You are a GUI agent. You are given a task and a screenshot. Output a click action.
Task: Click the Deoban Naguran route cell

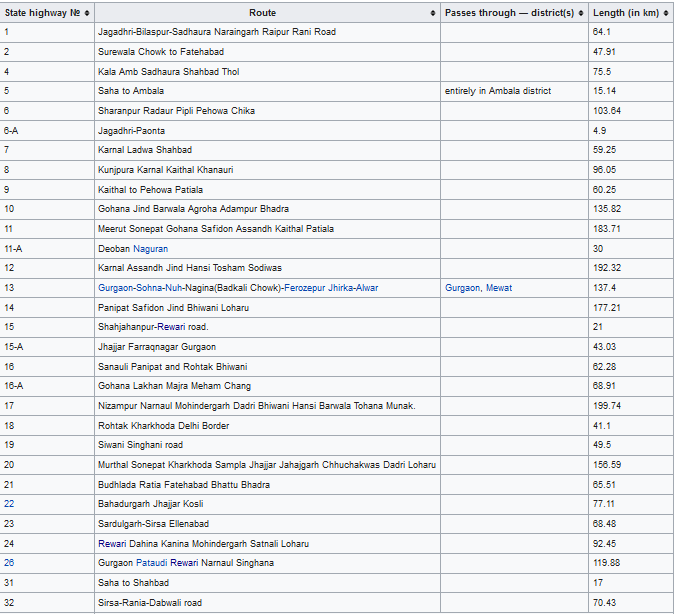pos(133,248)
